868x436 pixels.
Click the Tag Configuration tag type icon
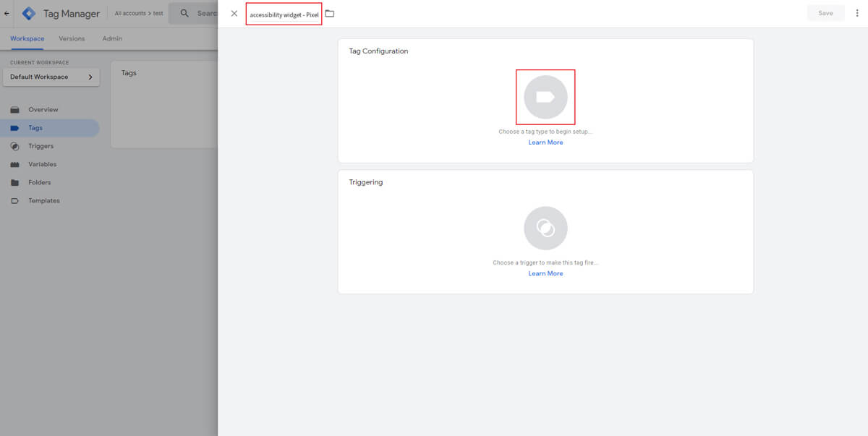pos(545,97)
